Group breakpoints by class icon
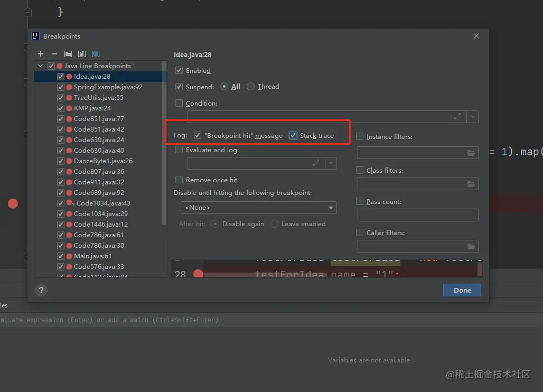This screenshot has width=543, height=392. 96,54
